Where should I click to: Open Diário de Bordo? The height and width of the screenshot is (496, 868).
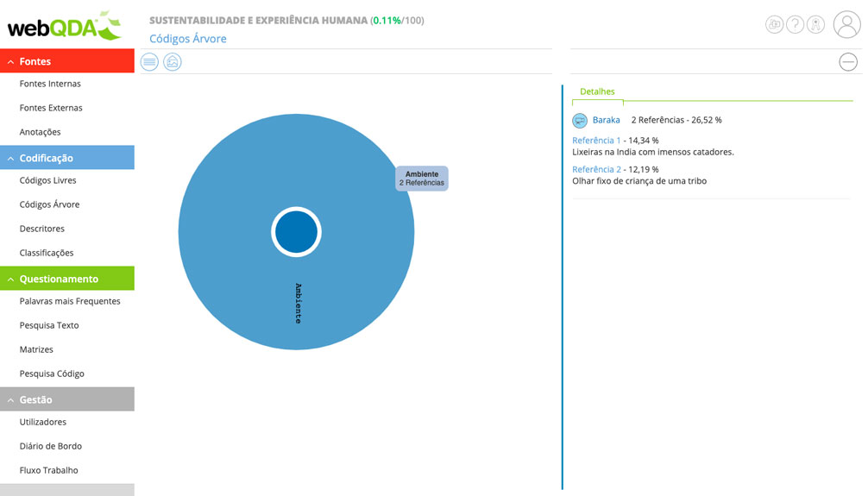click(x=50, y=446)
